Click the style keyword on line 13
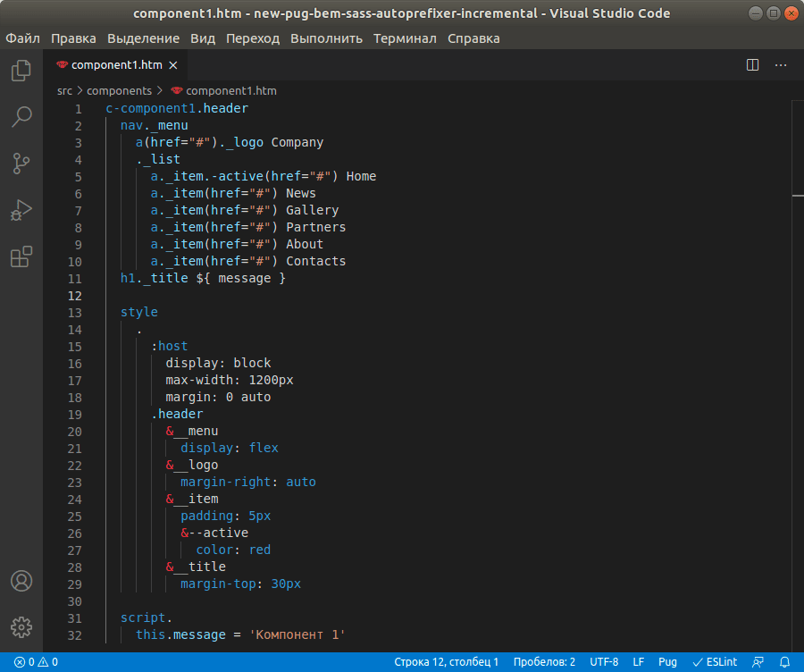This screenshot has width=804, height=672. pyautogui.click(x=139, y=312)
